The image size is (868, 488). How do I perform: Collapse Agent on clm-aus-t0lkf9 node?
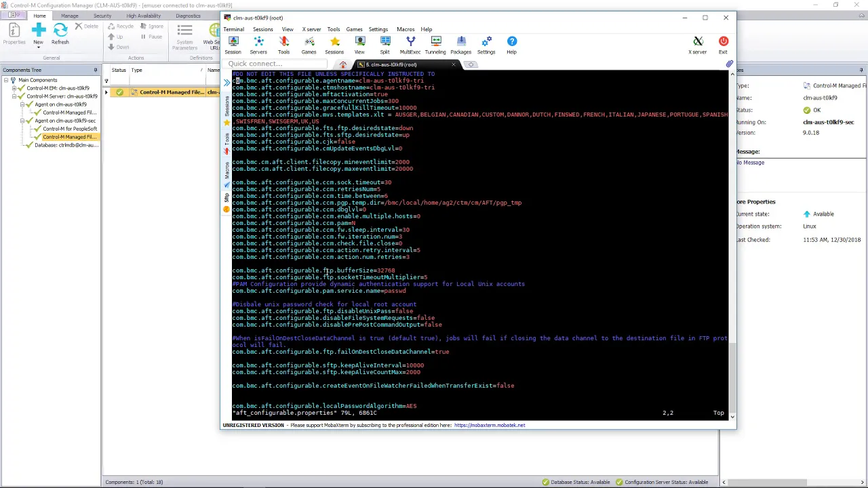pyautogui.click(x=22, y=104)
